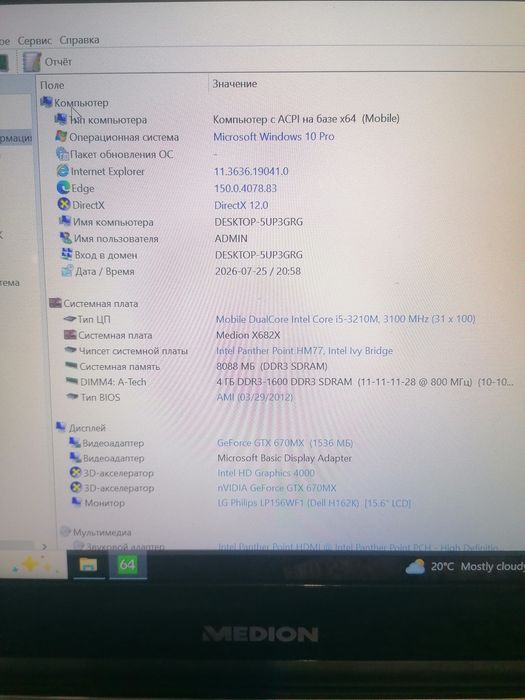Select the Пакет обновления ОС icon
The height and width of the screenshot is (700, 525).
62,154
